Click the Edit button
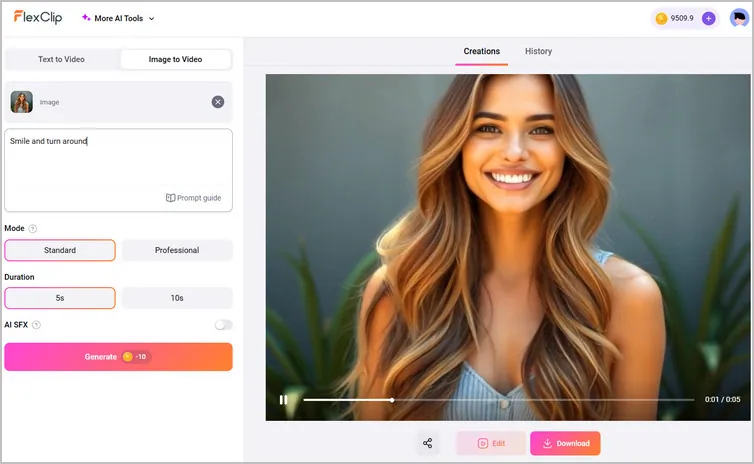Screen dimensions: 754x464 491,443
